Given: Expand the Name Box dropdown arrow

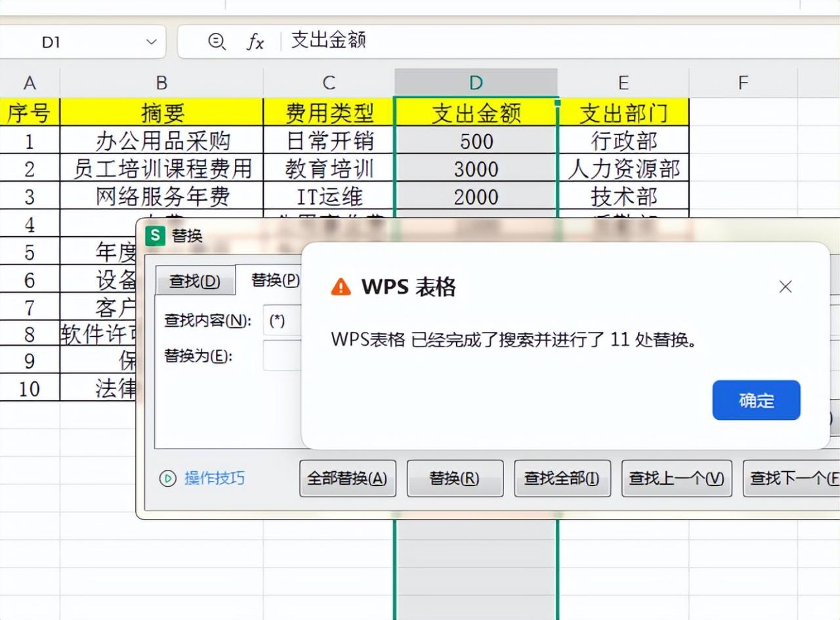Looking at the screenshot, I should click(x=152, y=42).
